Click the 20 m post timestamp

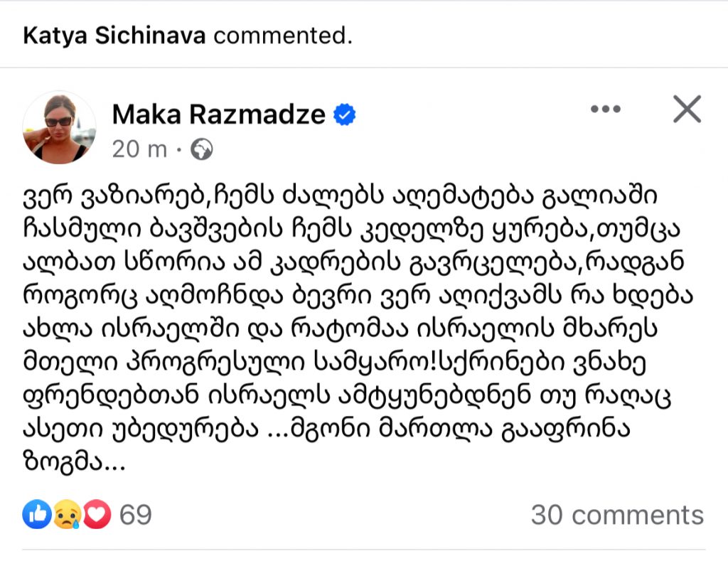(139, 149)
